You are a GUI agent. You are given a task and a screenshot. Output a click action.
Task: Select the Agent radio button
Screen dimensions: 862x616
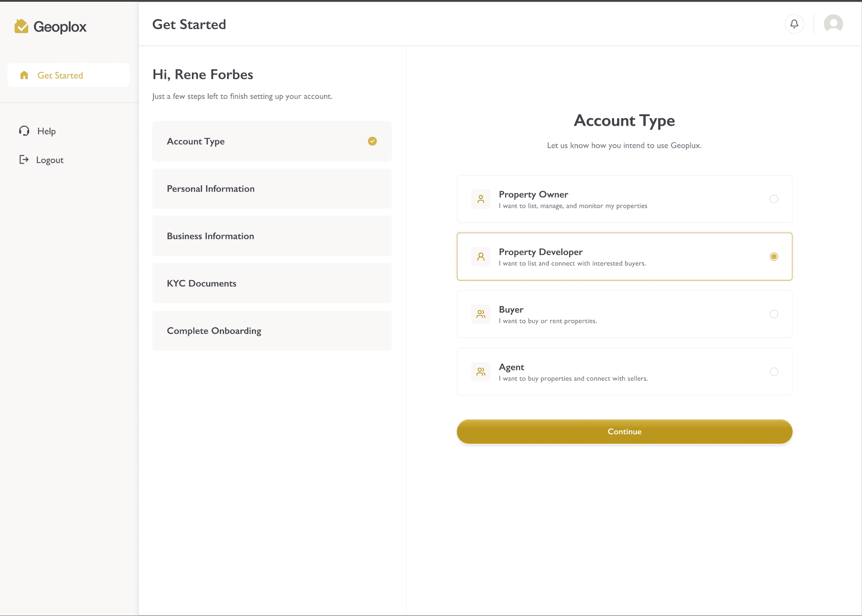[x=774, y=372]
